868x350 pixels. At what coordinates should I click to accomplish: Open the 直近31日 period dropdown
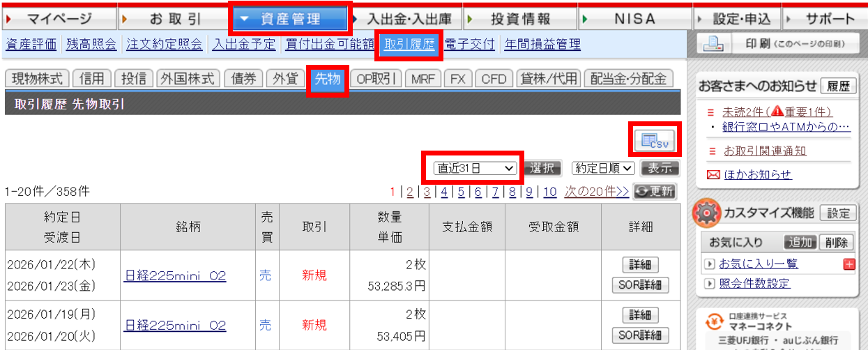pyautogui.click(x=474, y=168)
